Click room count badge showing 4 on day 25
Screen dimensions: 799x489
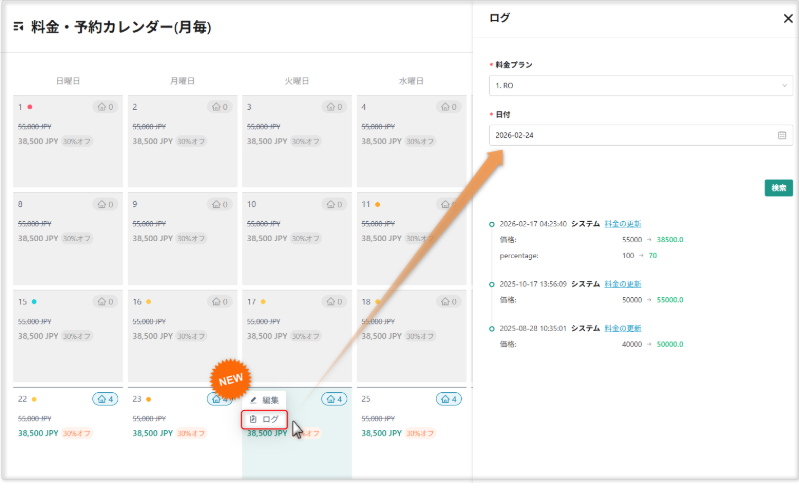click(449, 399)
